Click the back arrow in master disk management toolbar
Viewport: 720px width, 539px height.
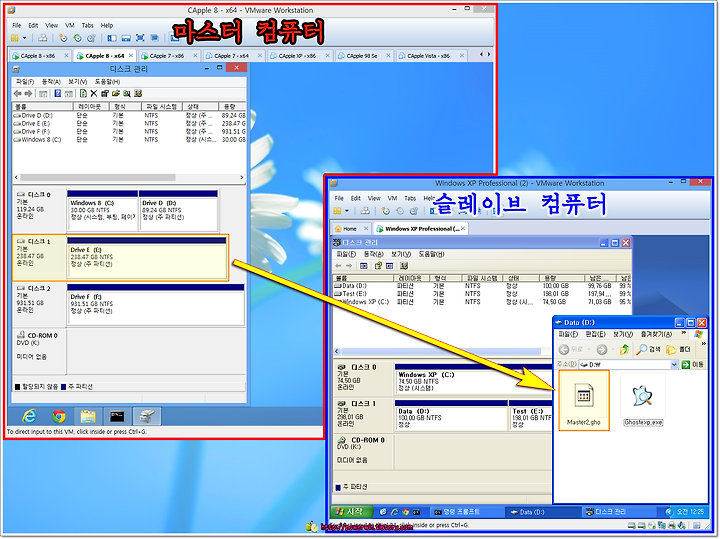pos(17,94)
